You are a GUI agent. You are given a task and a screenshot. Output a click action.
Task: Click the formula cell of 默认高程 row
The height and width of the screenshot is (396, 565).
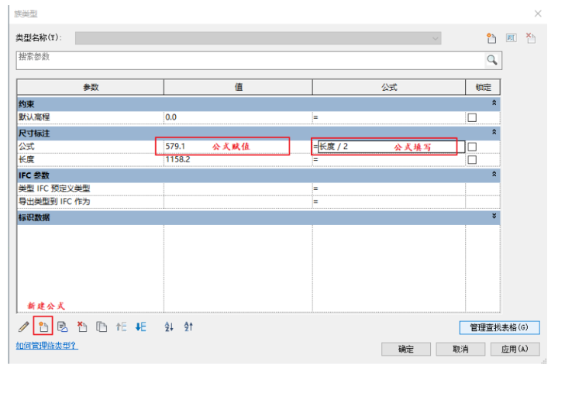pyautogui.click(x=389, y=117)
